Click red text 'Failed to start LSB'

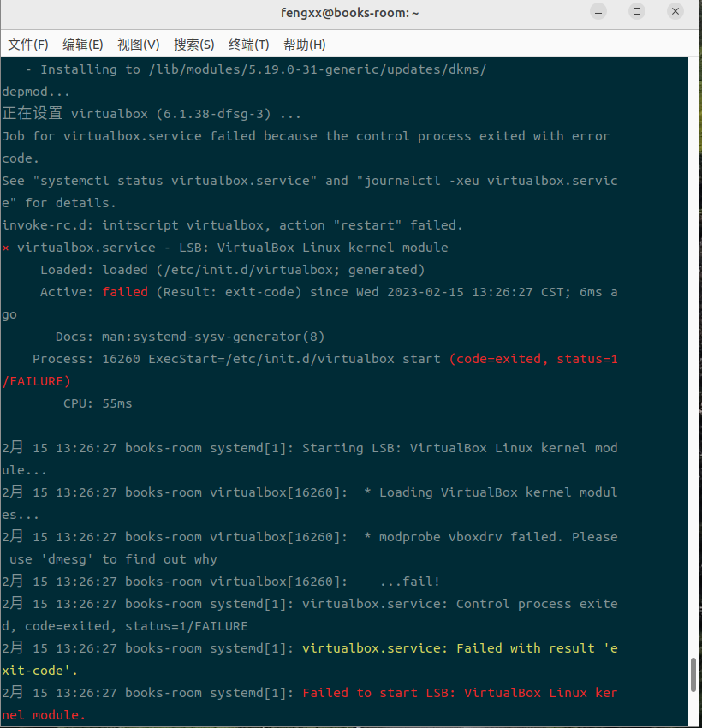379,693
